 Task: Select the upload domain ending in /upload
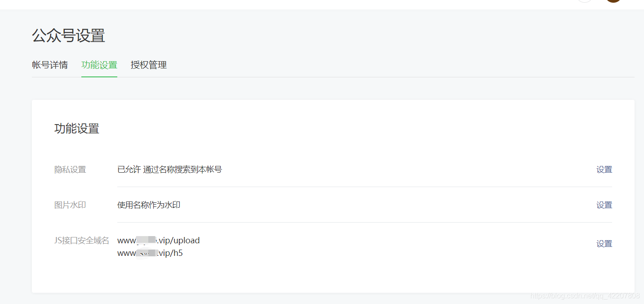tap(158, 240)
